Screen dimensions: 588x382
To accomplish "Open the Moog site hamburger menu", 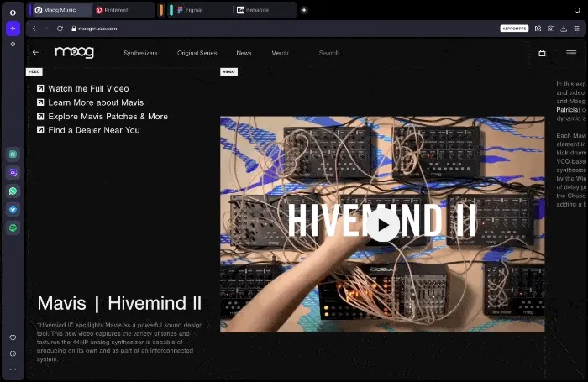I will pyautogui.click(x=571, y=53).
